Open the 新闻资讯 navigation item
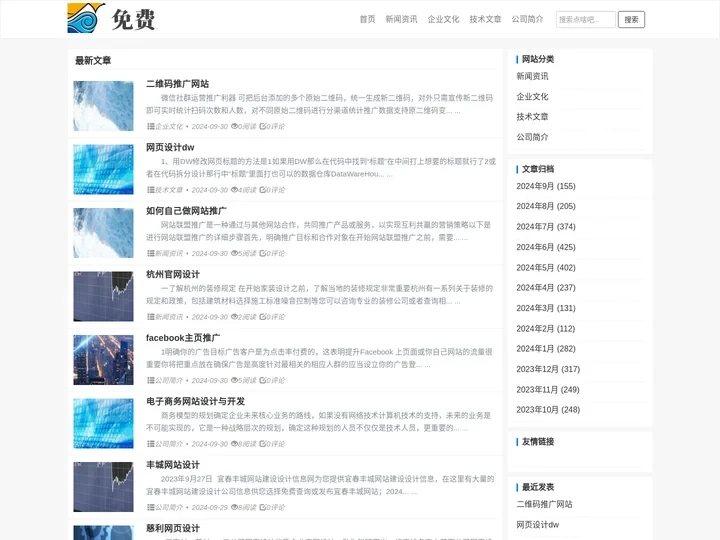The image size is (720, 540). point(401,19)
